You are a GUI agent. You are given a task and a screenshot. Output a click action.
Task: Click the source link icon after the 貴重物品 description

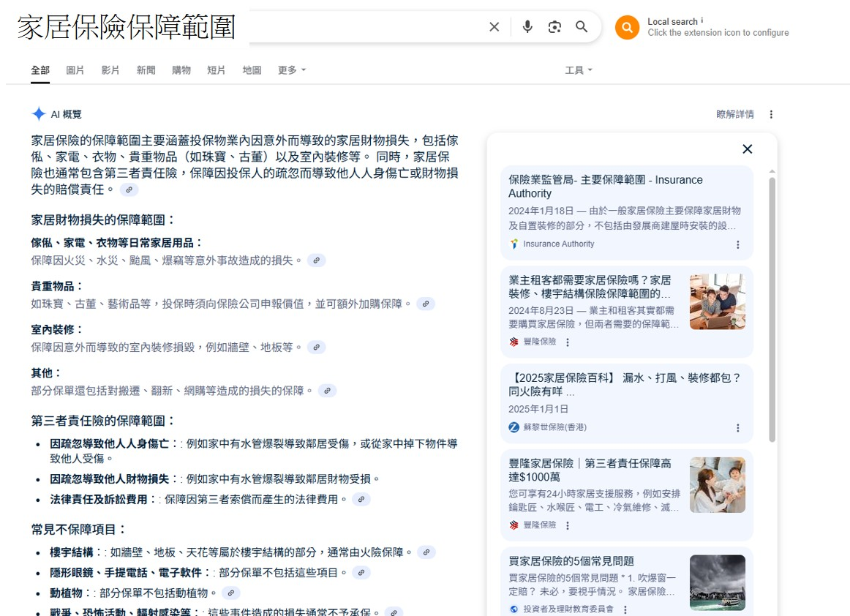point(426,304)
